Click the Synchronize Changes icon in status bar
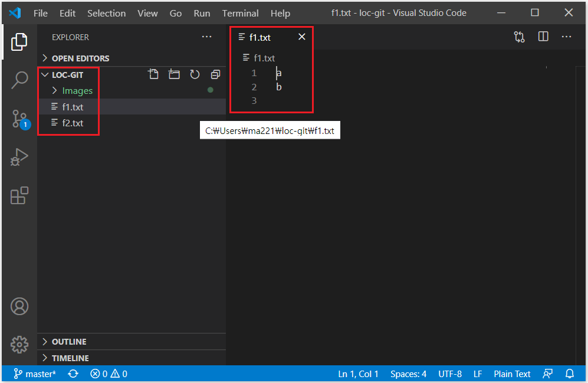The width and height of the screenshot is (588, 383). tap(73, 374)
